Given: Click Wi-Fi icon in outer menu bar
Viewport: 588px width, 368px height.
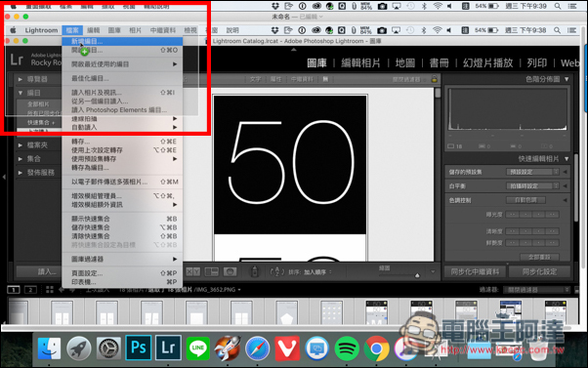Looking at the screenshot, I should pyautogui.click(x=438, y=6).
